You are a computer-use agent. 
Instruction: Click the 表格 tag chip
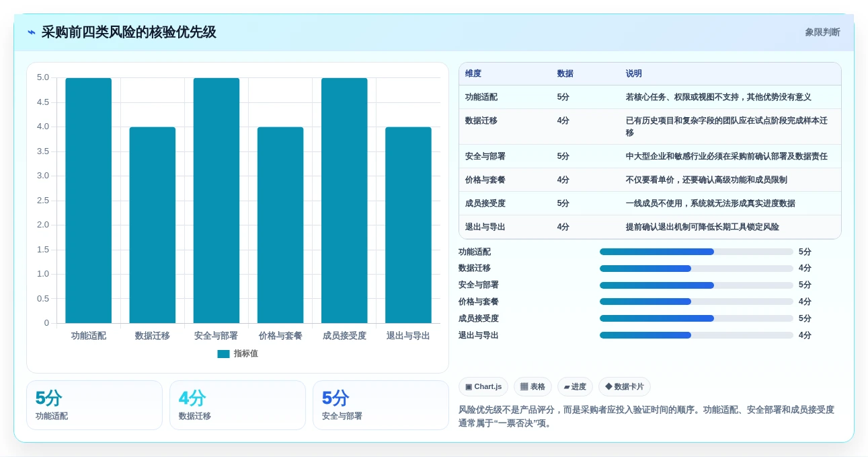click(x=532, y=386)
